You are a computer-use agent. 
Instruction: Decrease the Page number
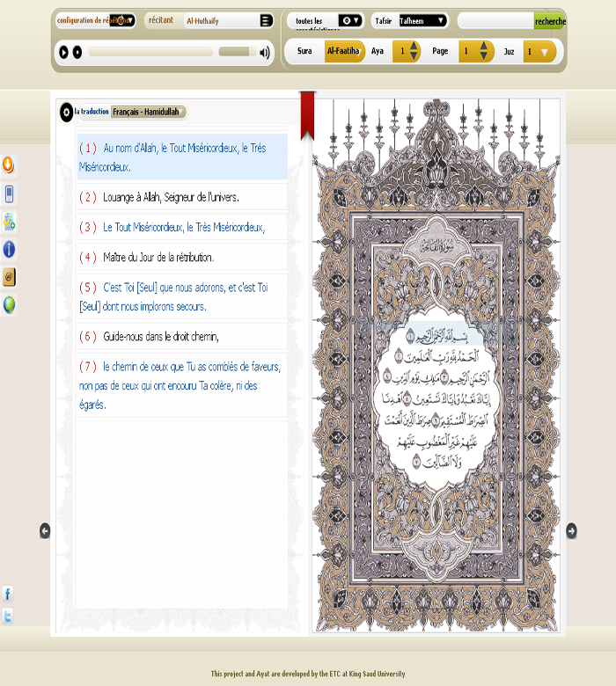coord(483,56)
